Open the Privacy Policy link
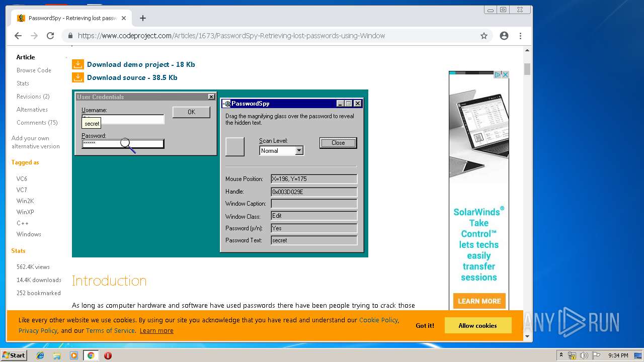 pos(38,331)
